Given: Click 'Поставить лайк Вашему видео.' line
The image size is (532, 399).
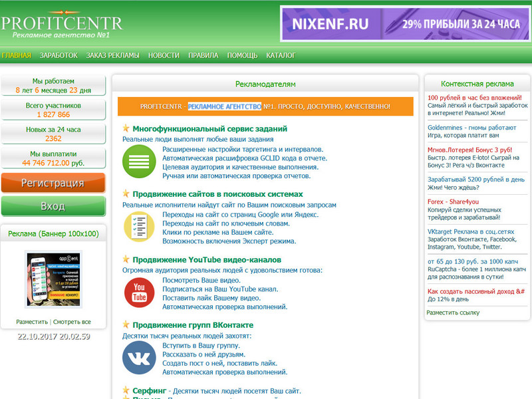Looking at the screenshot, I should [x=211, y=298].
